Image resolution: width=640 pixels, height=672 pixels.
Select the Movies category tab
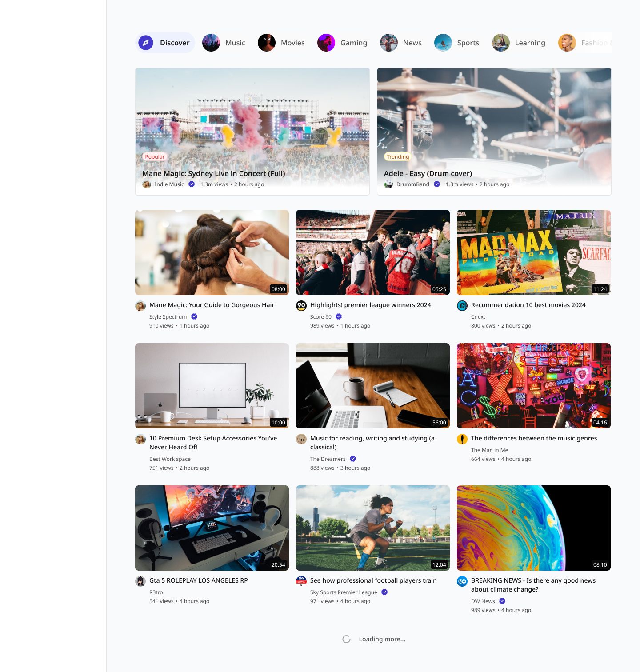[x=282, y=43]
